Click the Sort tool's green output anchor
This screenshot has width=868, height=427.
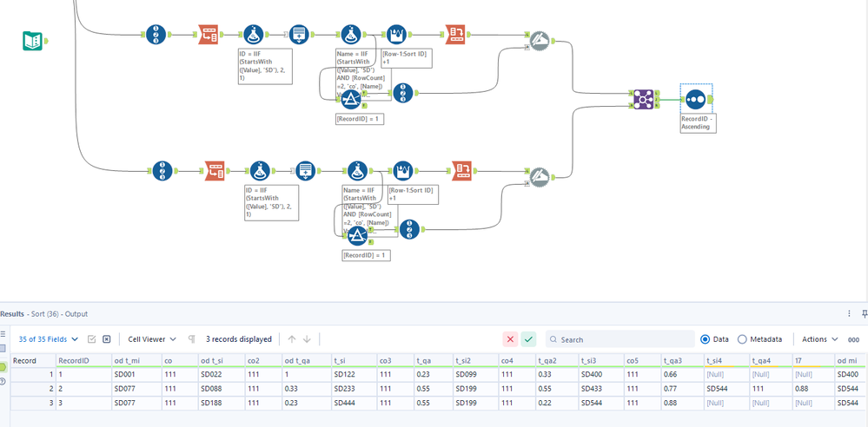point(710,100)
